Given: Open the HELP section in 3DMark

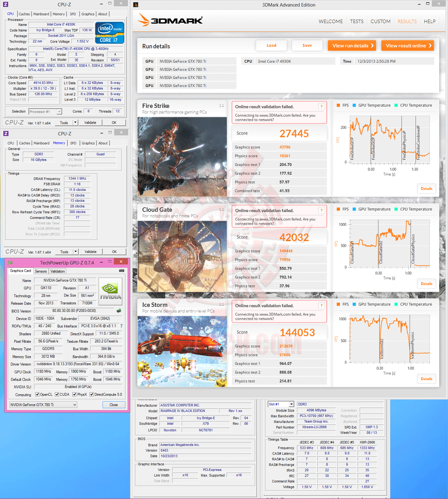Looking at the screenshot, I should tap(430, 22).
